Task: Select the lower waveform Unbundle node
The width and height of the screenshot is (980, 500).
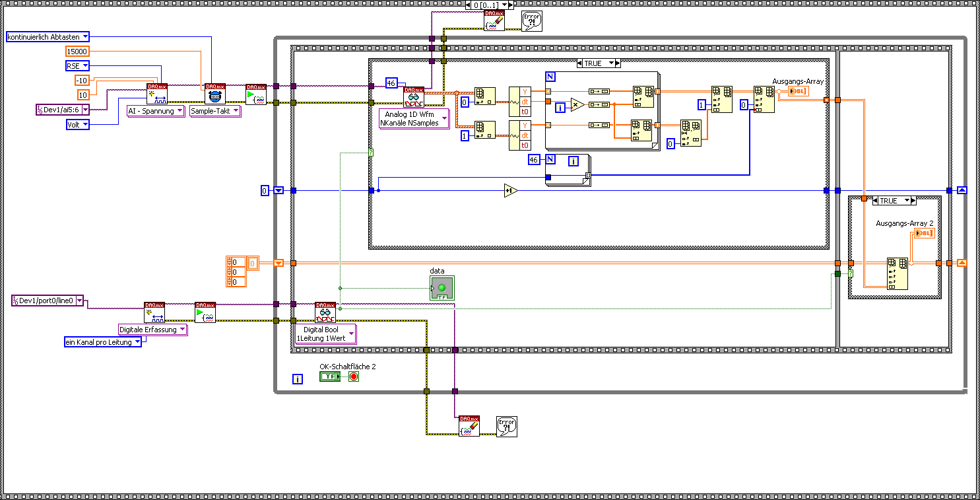Action: (x=519, y=135)
